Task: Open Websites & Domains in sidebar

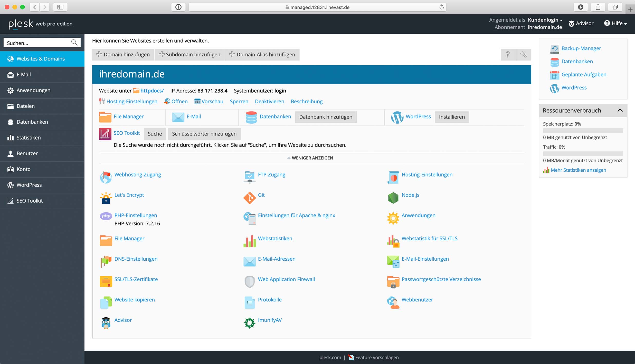Action: tap(42, 59)
